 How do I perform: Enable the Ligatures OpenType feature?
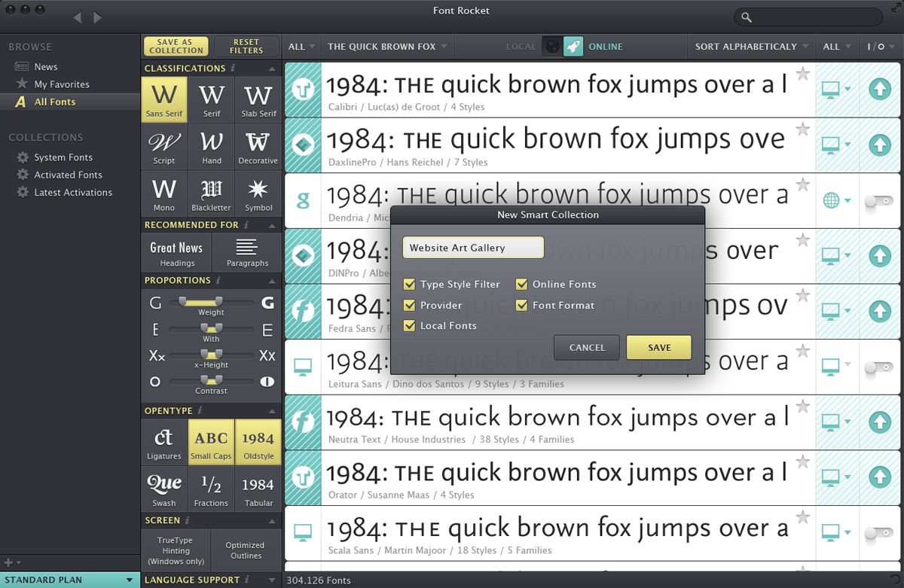coord(164,441)
